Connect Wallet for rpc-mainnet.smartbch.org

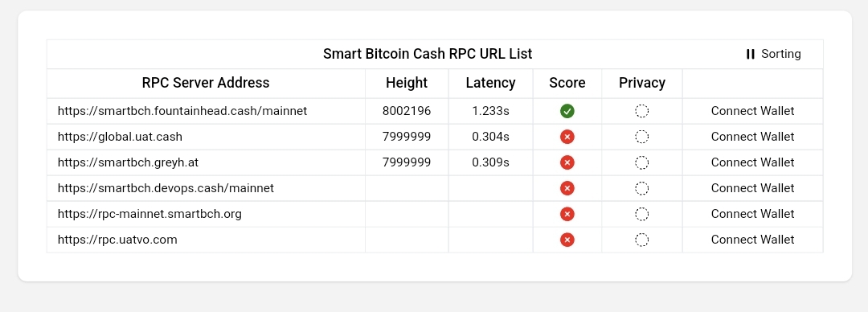(x=752, y=214)
